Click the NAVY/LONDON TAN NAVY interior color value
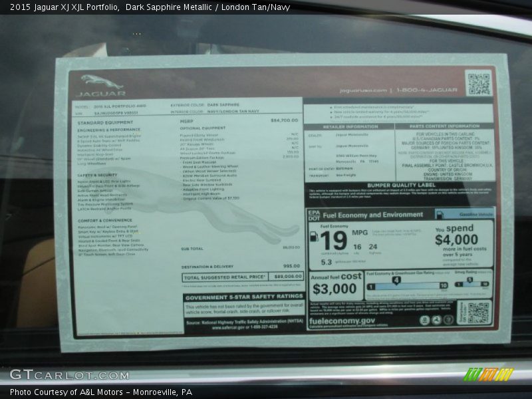 coord(233,111)
